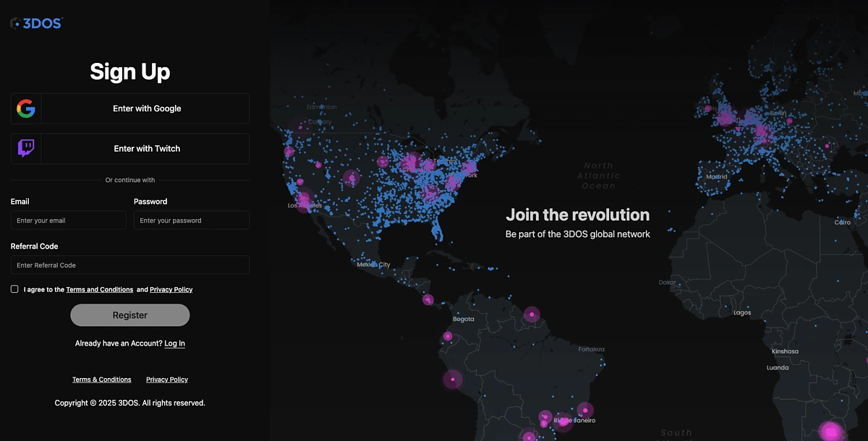868x441 pixels.
Task: Click the pink map marker near Los Angeles
Action: [x=305, y=200]
